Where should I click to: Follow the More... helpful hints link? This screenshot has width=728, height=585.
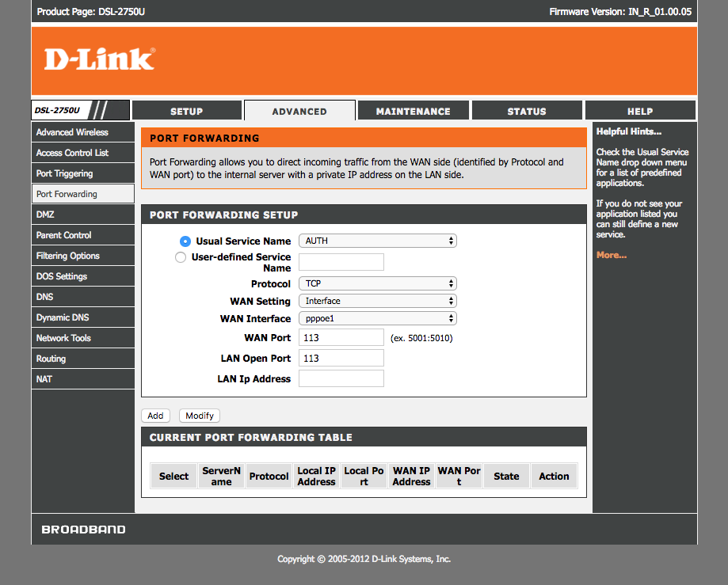click(611, 255)
